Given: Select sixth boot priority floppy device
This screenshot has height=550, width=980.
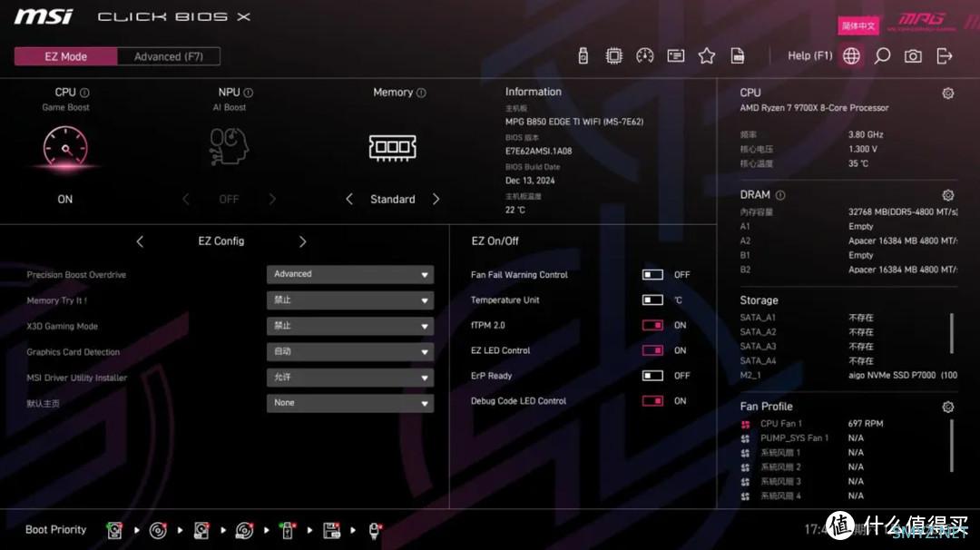Looking at the screenshot, I should 331,530.
